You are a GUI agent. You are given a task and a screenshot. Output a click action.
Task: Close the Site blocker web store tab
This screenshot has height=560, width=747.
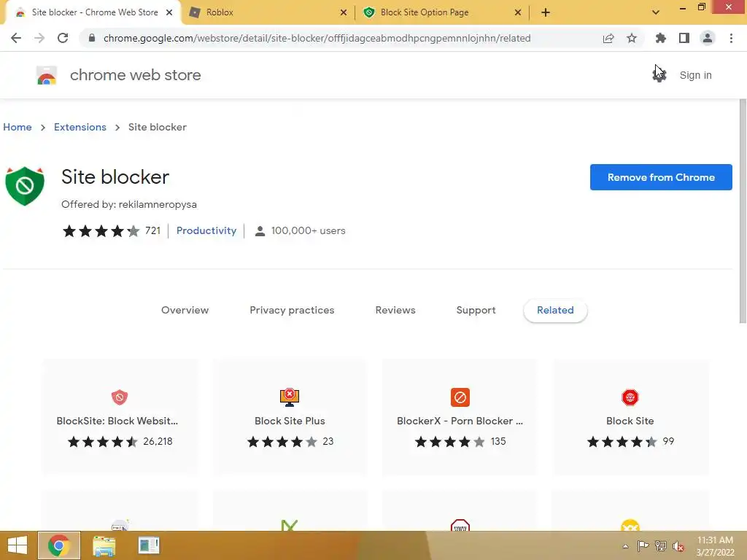(169, 12)
